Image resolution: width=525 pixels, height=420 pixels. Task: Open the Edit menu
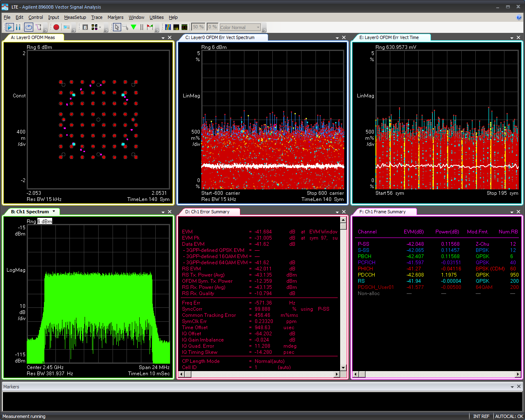coord(19,17)
